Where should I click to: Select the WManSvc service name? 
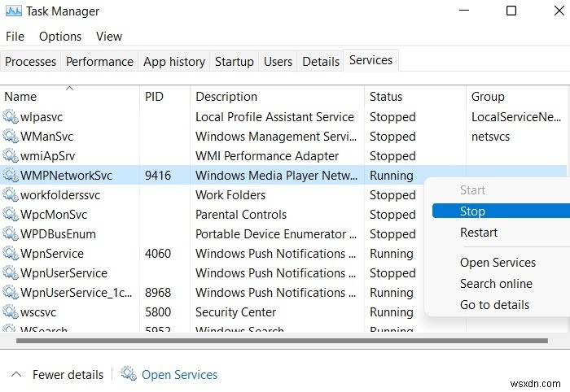click(47, 136)
